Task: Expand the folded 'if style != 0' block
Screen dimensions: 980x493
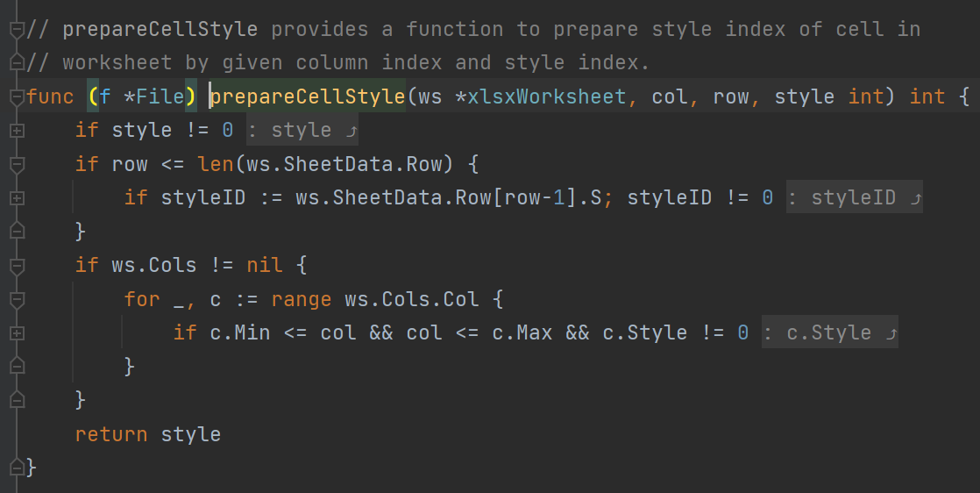Action: [15, 131]
